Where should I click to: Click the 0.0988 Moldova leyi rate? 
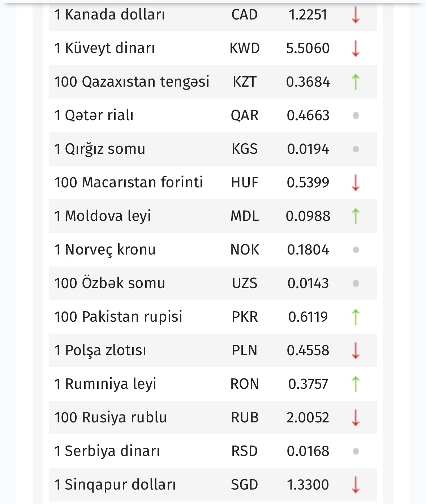(308, 216)
